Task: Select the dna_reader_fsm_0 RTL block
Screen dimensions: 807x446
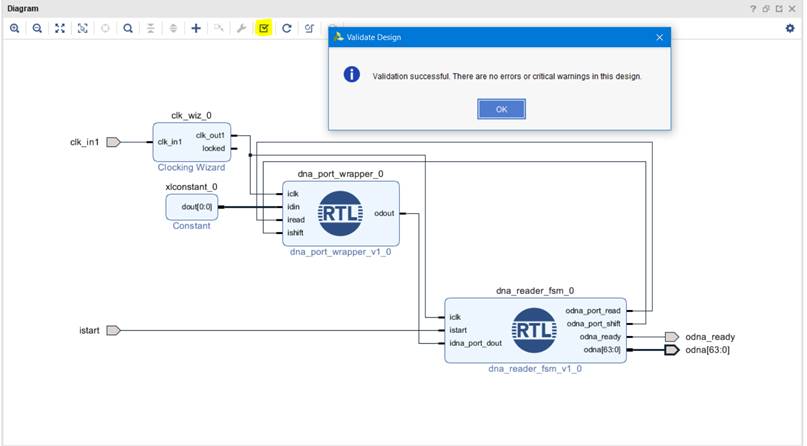Action: pos(535,330)
